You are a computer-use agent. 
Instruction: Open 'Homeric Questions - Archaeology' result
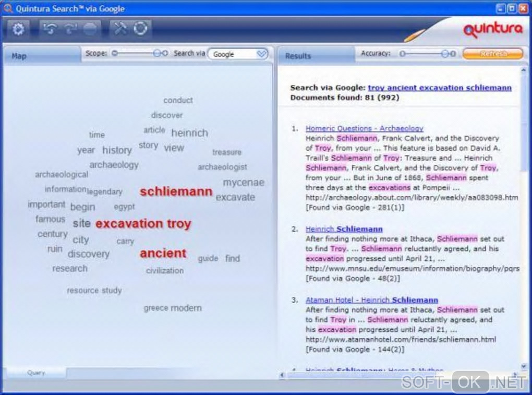pos(365,128)
